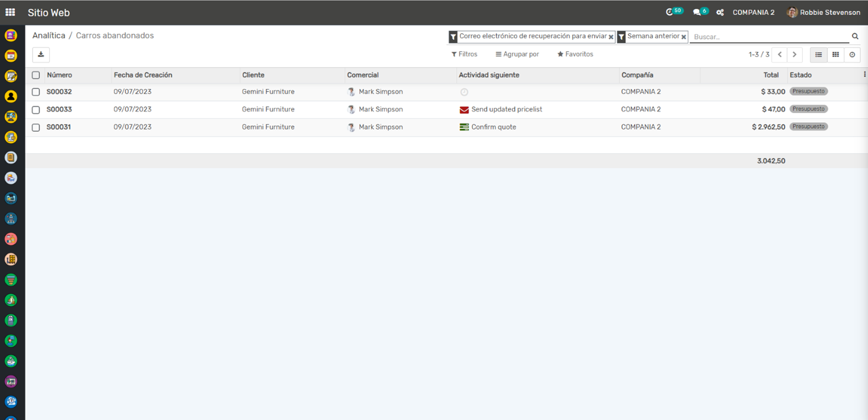Open Robbie Stevenson user menu
868x420 pixels.
pos(823,13)
